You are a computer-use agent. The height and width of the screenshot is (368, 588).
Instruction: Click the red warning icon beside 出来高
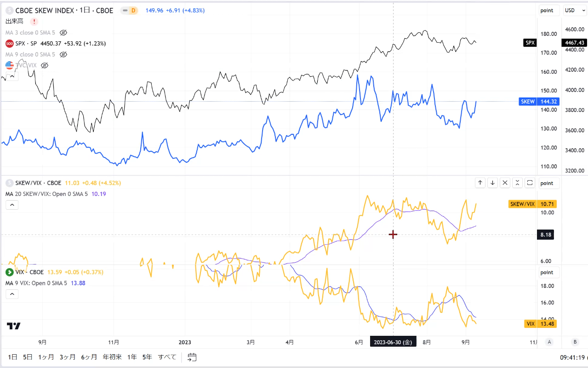(34, 21)
